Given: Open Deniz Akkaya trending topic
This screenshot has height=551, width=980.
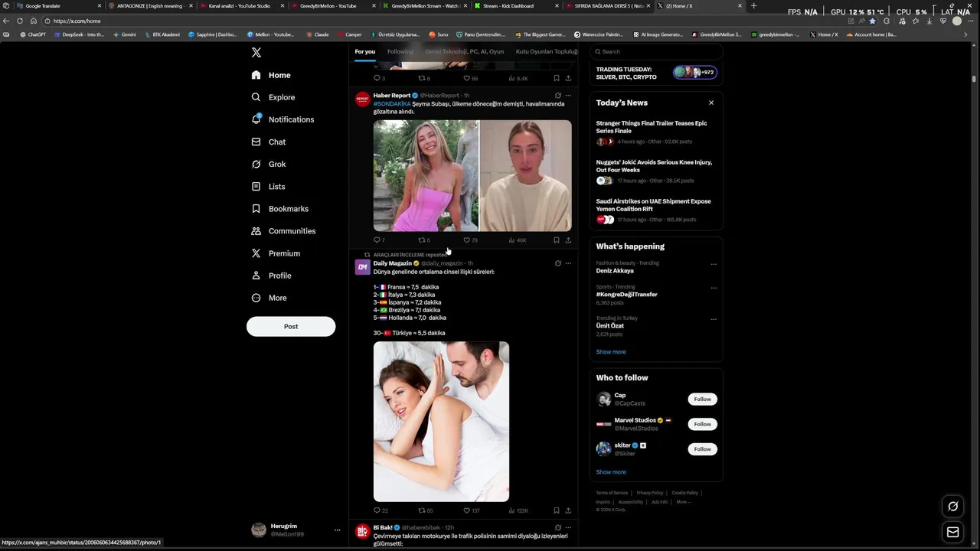Looking at the screenshot, I should point(615,270).
